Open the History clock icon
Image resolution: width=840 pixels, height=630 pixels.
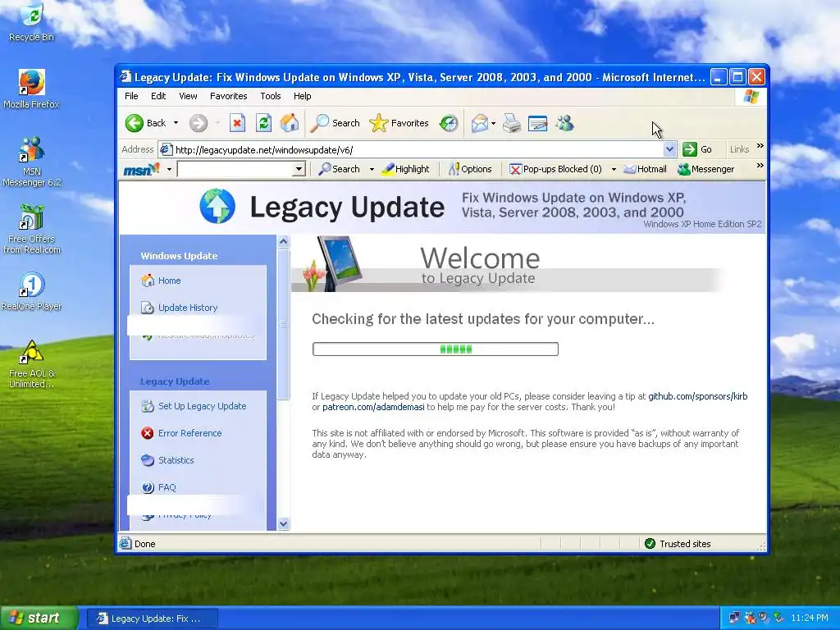[x=449, y=123]
